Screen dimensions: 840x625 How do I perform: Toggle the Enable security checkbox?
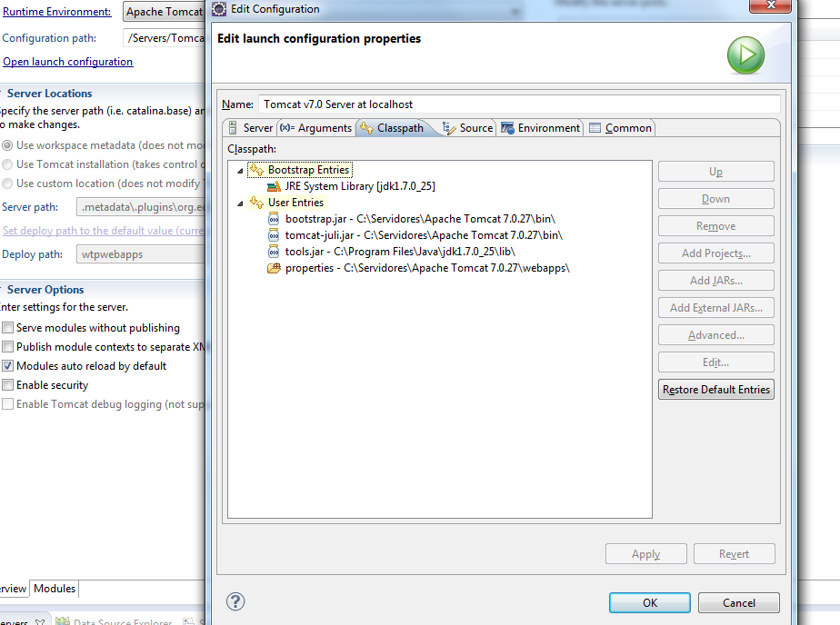pos(8,385)
